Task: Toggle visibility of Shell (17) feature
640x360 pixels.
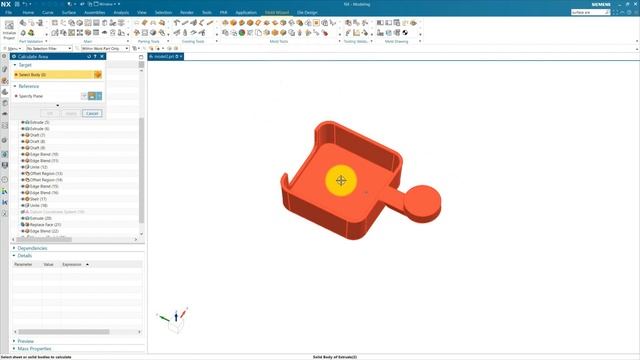Action: click(23, 199)
